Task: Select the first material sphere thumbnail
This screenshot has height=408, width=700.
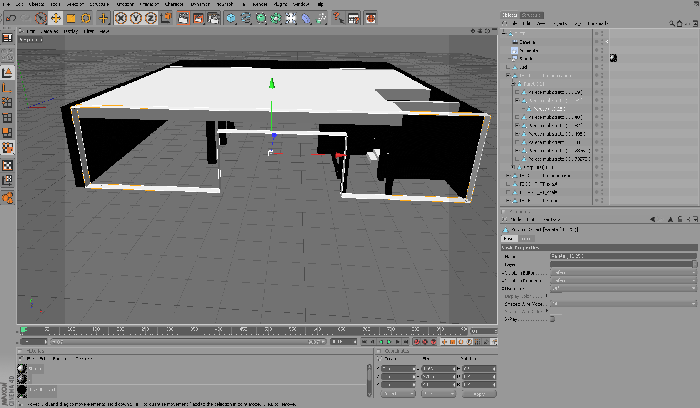Action: click(x=22, y=369)
